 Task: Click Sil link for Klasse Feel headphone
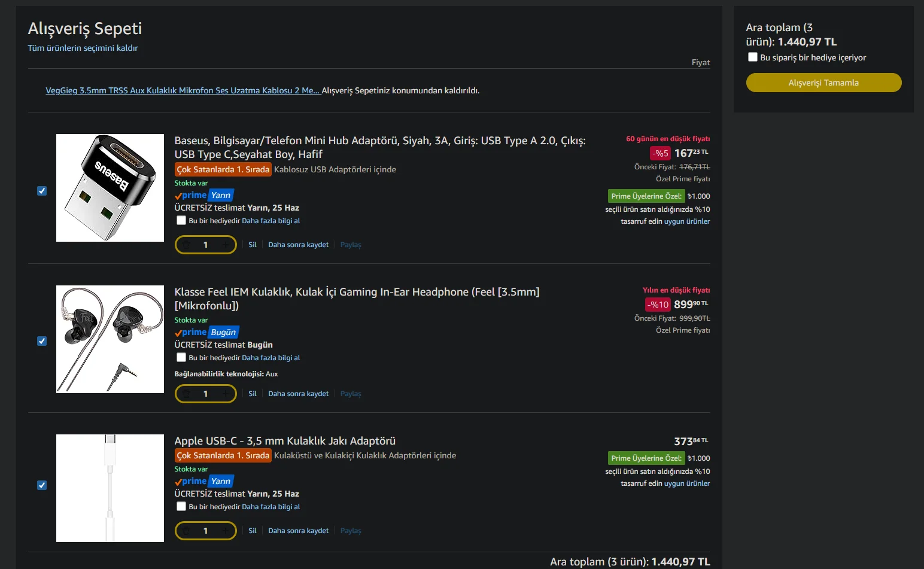[x=253, y=394]
